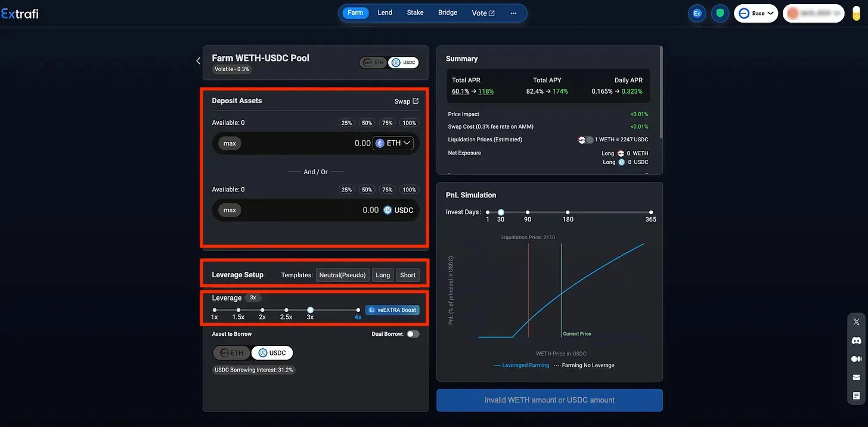This screenshot has width=868, height=427.
Task: Apply the Long leverage template
Action: 383,275
